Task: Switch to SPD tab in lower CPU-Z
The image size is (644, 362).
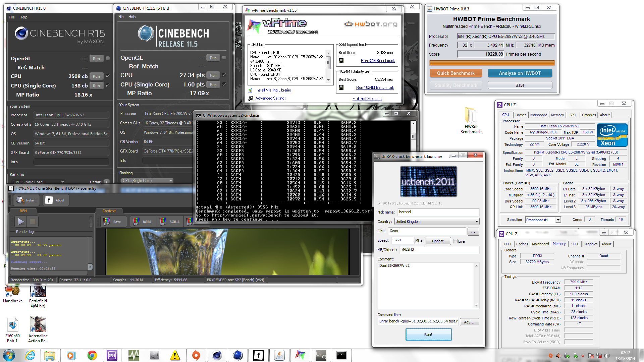Action: [574, 244]
